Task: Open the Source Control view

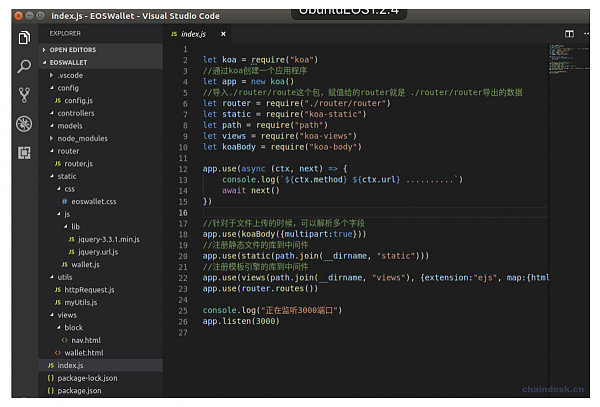Action: 24,95
